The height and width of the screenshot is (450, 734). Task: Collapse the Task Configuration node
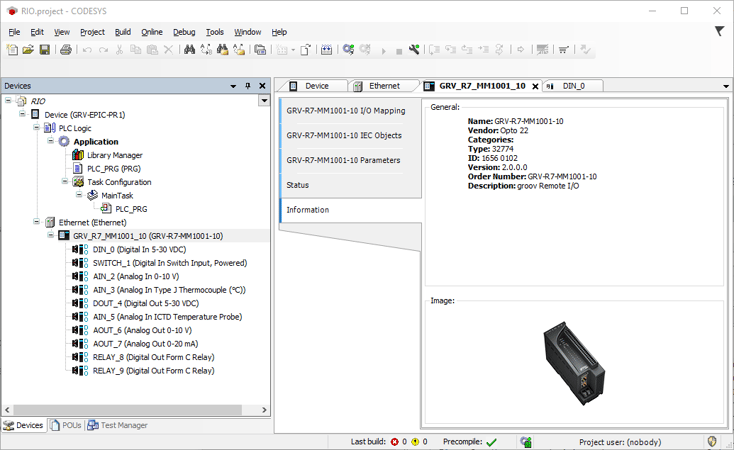point(65,182)
